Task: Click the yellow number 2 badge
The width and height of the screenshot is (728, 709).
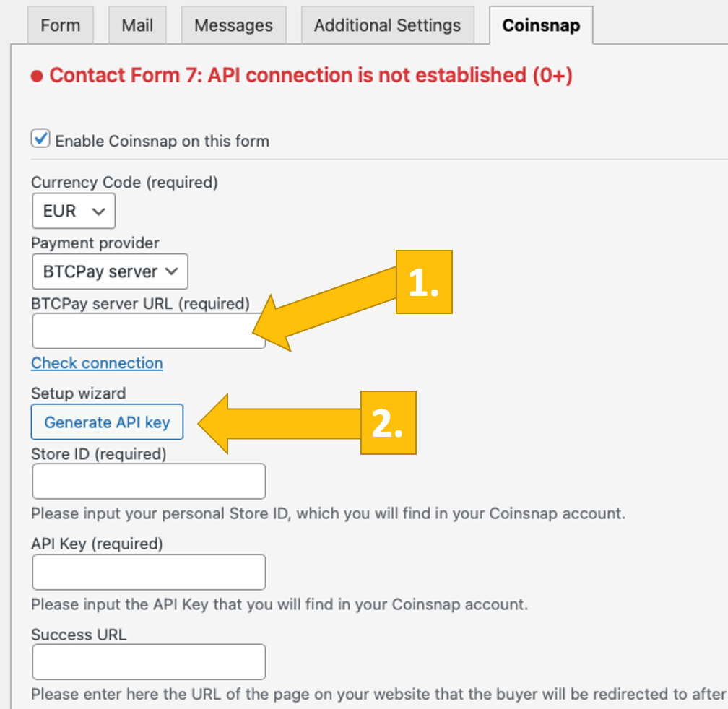Action: pyautogui.click(x=388, y=423)
